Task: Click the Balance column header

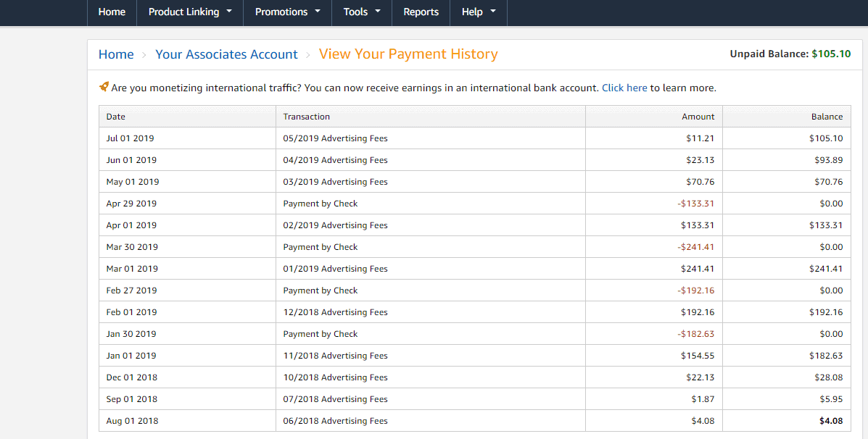Action: (x=828, y=116)
